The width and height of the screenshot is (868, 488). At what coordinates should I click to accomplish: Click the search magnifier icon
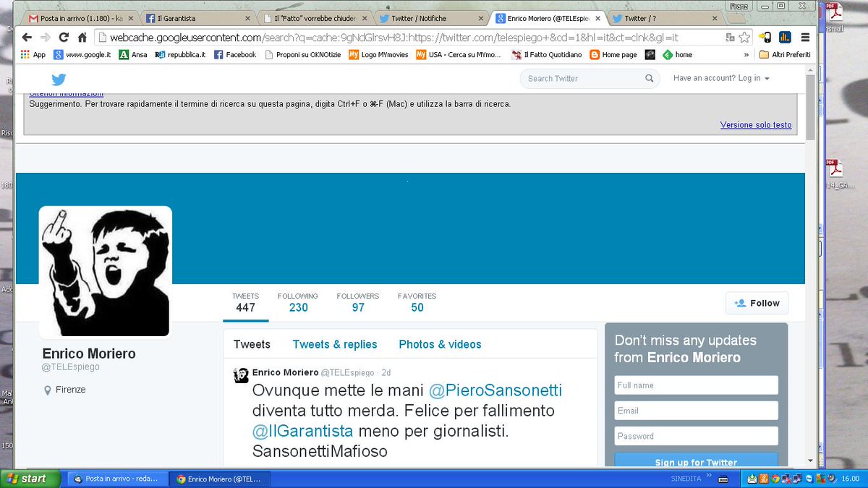pyautogui.click(x=650, y=78)
